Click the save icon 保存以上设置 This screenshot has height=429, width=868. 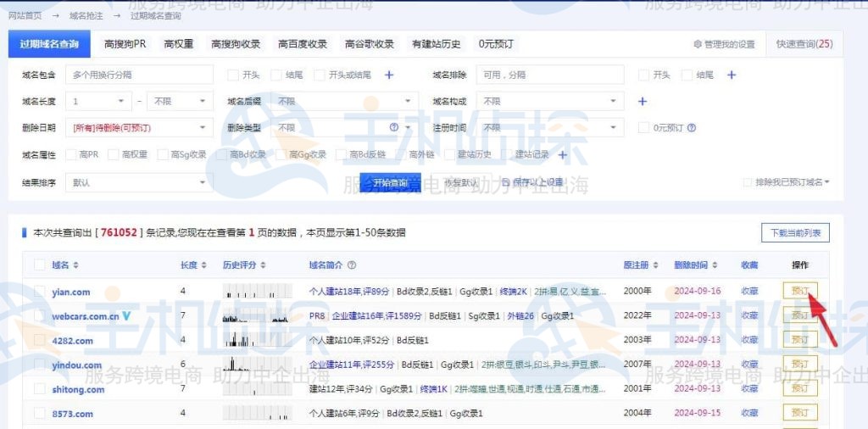tap(505, 182)
